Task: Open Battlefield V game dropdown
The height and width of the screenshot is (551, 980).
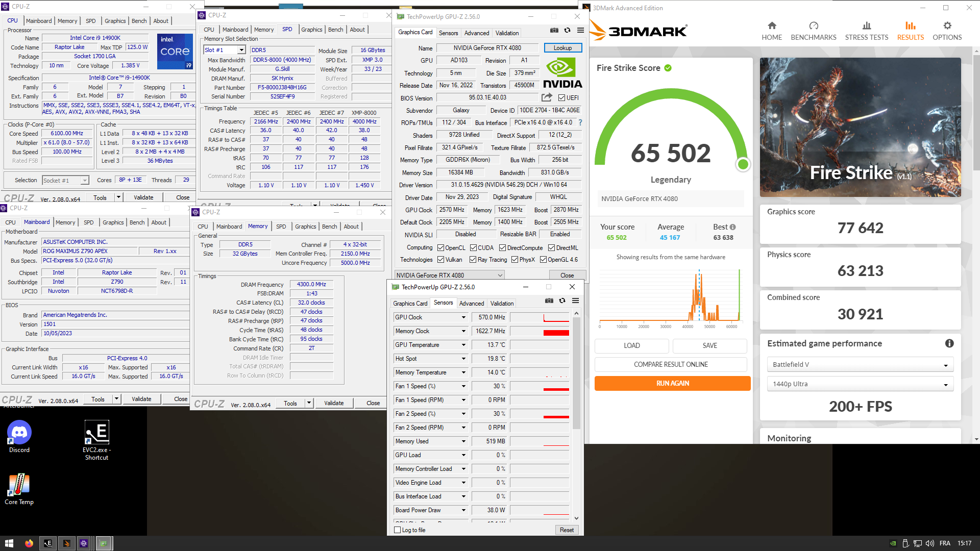Action: 860,364
